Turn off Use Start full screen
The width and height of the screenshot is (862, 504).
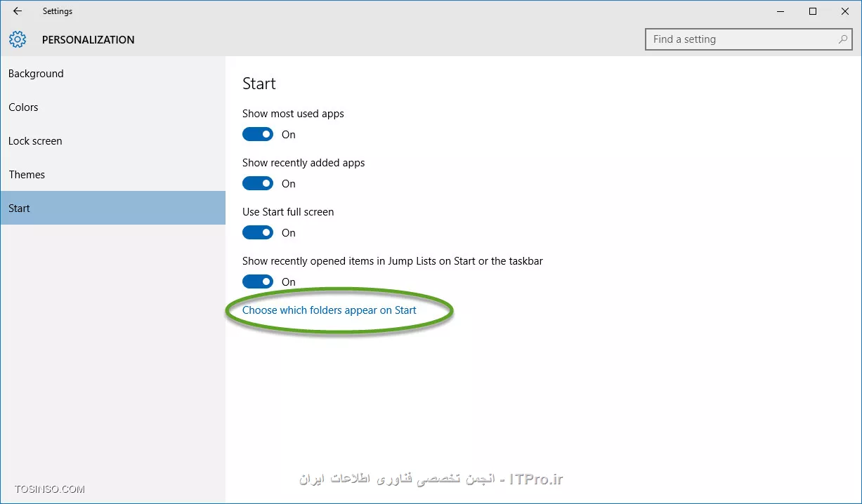(258, 232)
